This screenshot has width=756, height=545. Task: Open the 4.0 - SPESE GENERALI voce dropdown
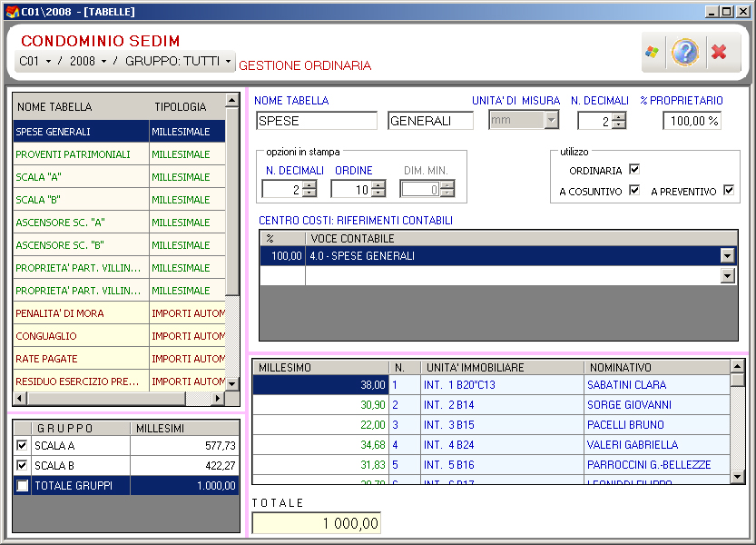pos(728,256)
